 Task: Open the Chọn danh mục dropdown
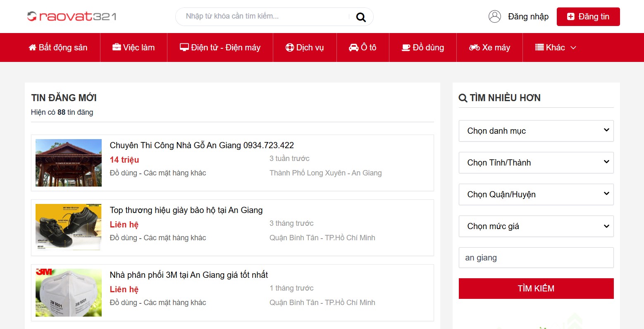pos(536,131)
